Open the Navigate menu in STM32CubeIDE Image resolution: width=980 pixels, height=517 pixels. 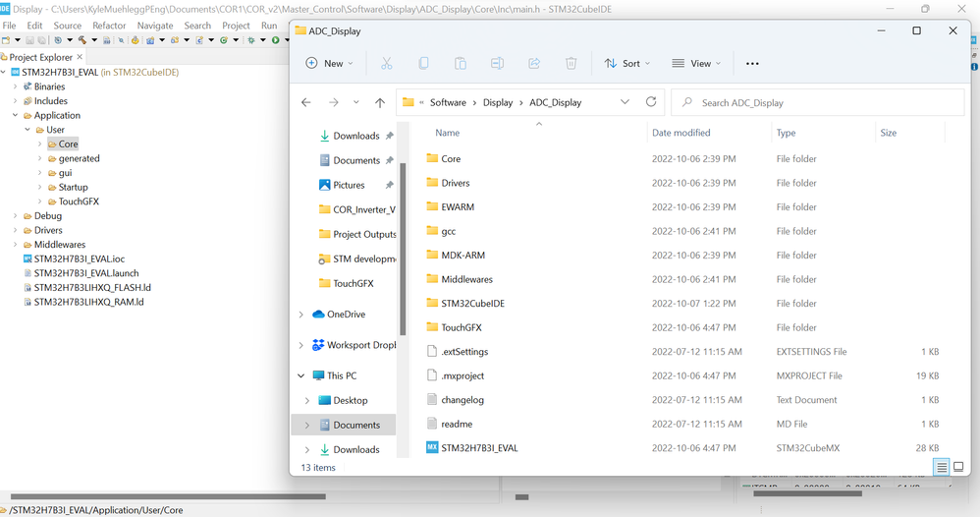tap(155, 26)
